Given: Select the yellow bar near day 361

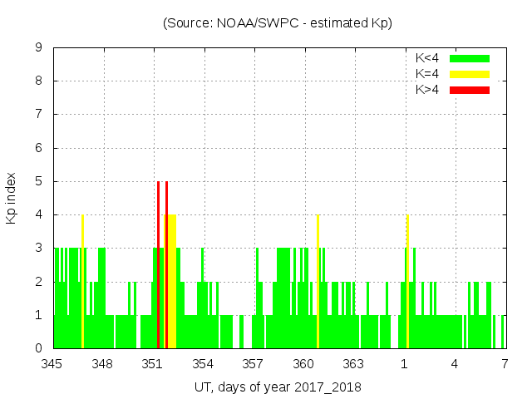Looking at the screenshot, I should pos(318,281).
